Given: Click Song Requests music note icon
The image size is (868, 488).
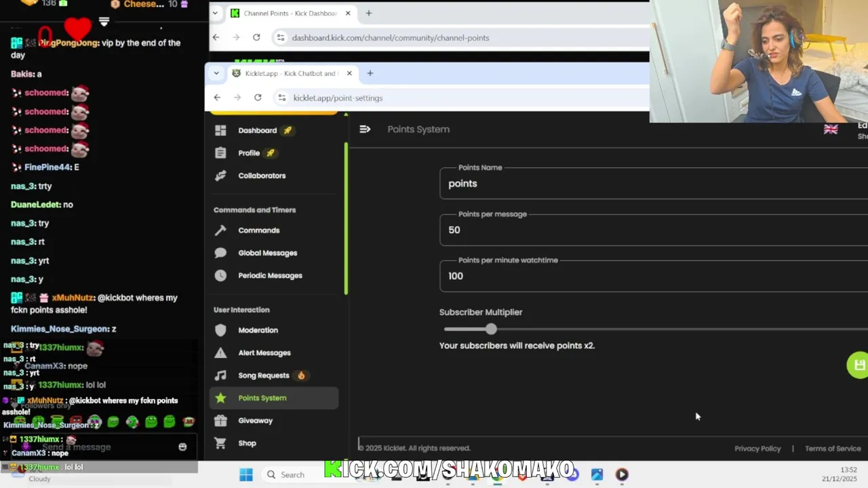Looking at the screenshot, I should (x=220, y=375).
